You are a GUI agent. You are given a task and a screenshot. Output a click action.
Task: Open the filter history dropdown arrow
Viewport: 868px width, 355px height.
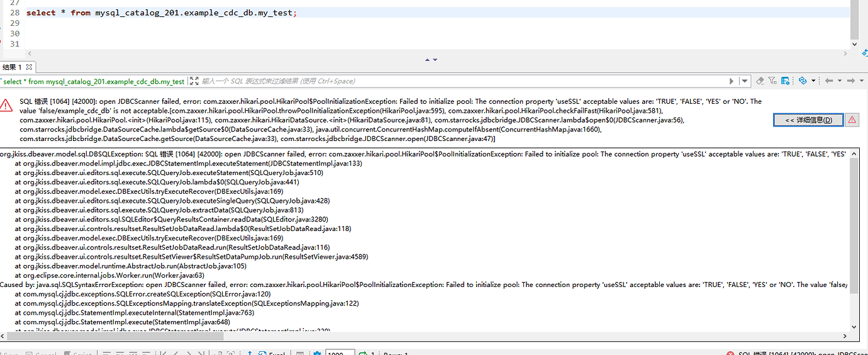click(x=745, y=81)
